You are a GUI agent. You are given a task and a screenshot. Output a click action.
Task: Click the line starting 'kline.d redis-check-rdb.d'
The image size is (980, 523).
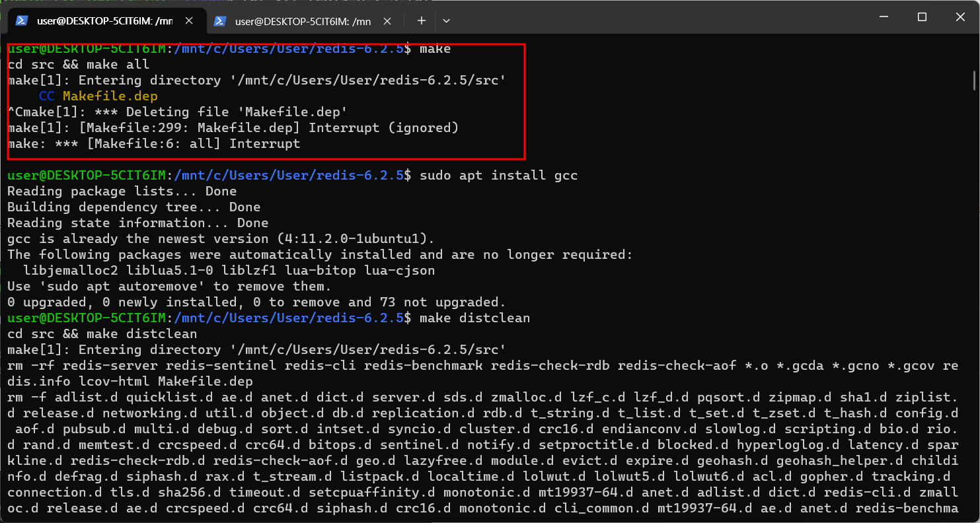pos(482,461)
